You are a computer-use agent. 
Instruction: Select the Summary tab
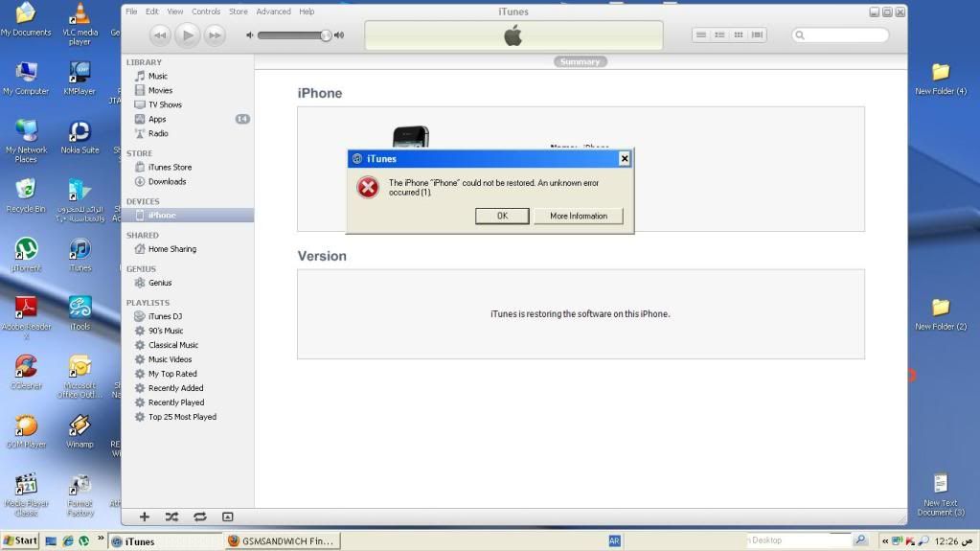click(x=580, y=61)
